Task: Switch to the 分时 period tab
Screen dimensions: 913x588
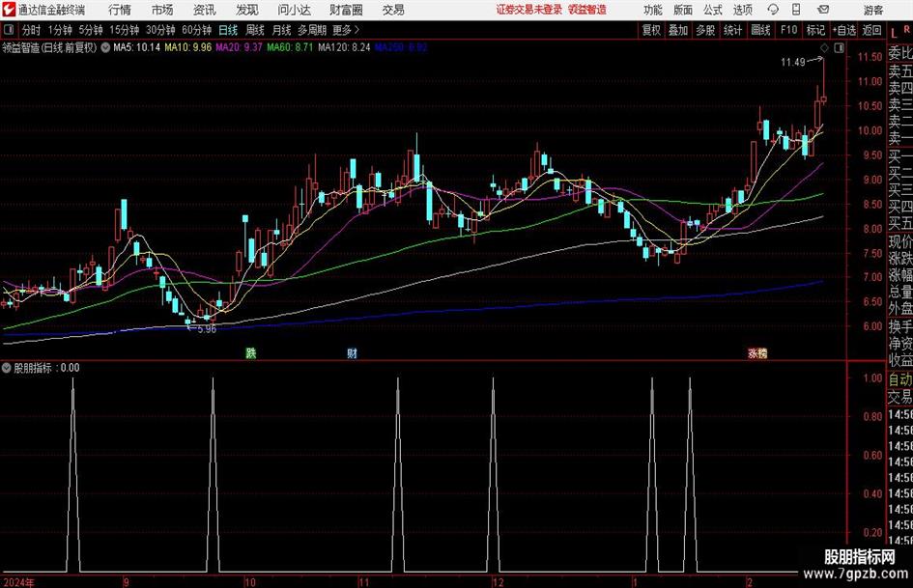Action: (x=32, y=30)
